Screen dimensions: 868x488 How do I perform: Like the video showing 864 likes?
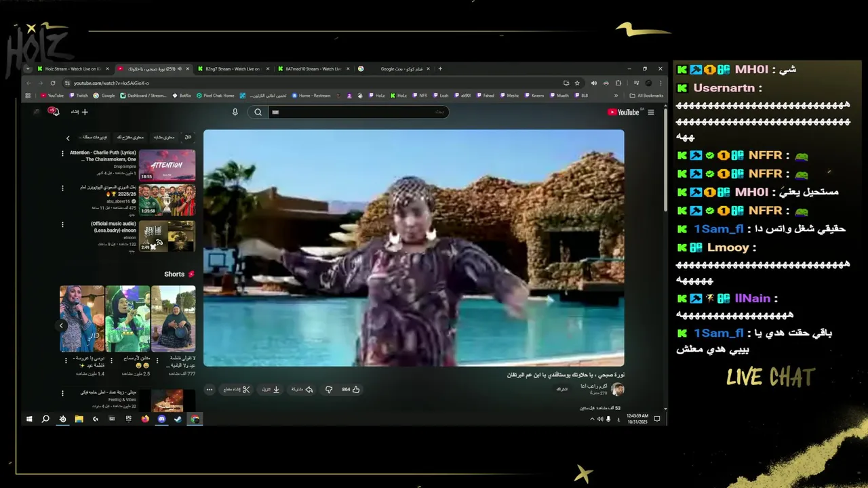[x=351, y=390]
